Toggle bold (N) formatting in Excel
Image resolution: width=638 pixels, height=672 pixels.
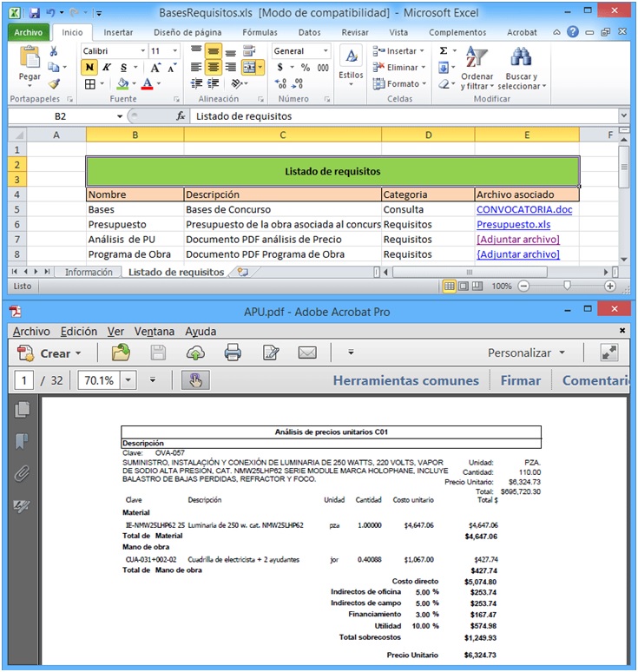coord(89,68)
